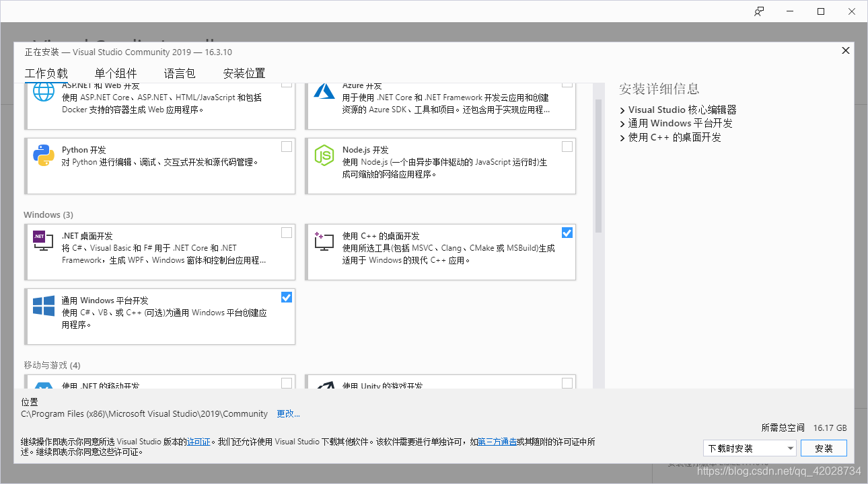Click the feedback icon in title bar
The height and width of the screenshot is (484, 868).
coord(759,11)
